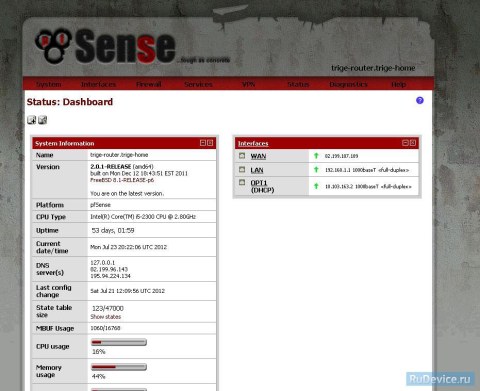Minimize the Interfaces widget

click(x=405, y=143)
